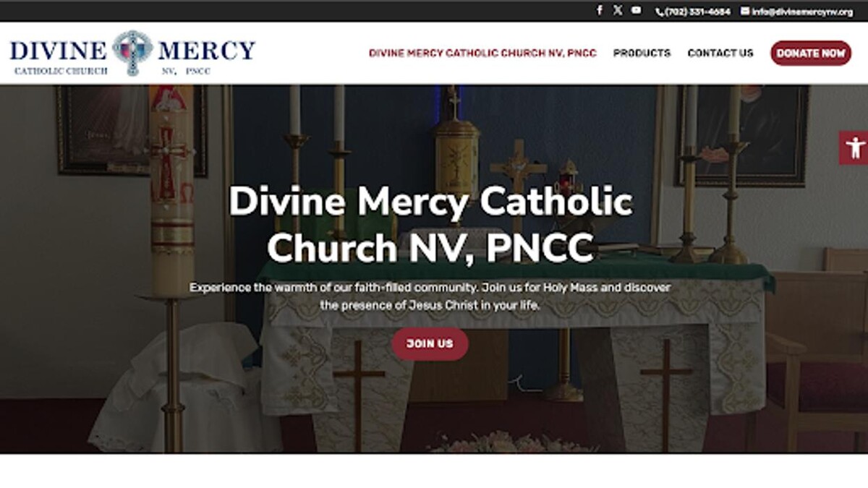Open the Divine Mercy Catholic Church NV, PNCC menu
Screen dimensions: 868x488
coord(482,53)
